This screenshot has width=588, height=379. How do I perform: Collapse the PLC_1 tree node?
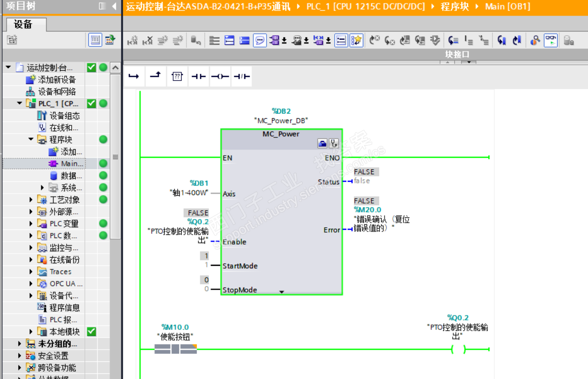click(x=20, y=104)
